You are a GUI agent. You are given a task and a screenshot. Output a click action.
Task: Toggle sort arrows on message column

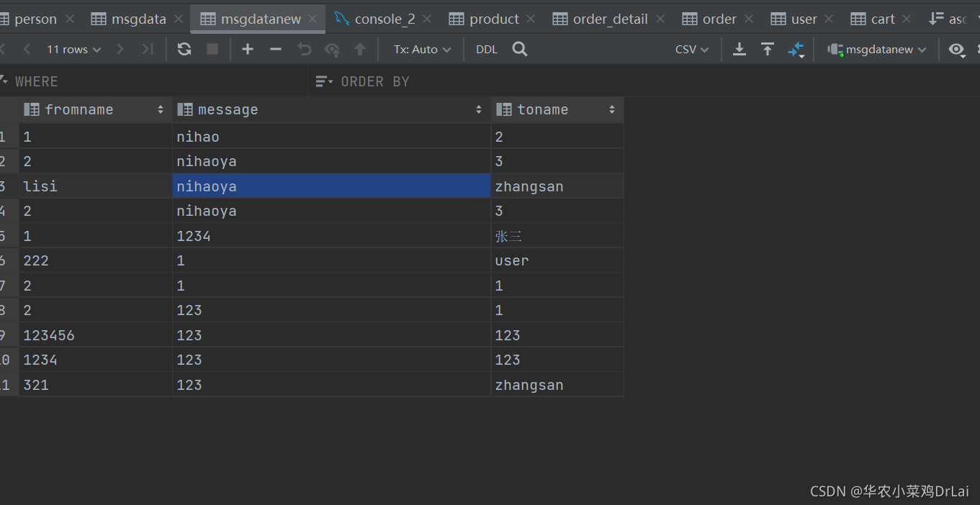[479, 110]
